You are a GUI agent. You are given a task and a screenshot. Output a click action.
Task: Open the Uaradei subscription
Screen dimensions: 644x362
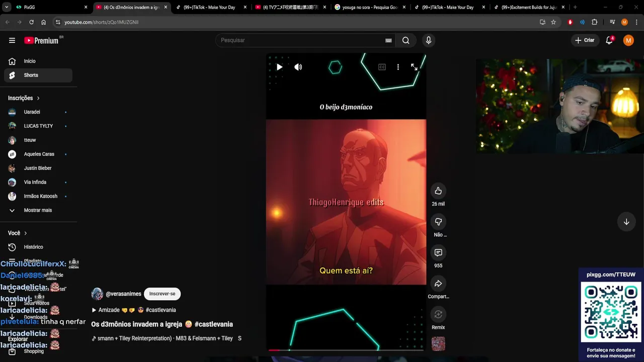coord(38,112)
